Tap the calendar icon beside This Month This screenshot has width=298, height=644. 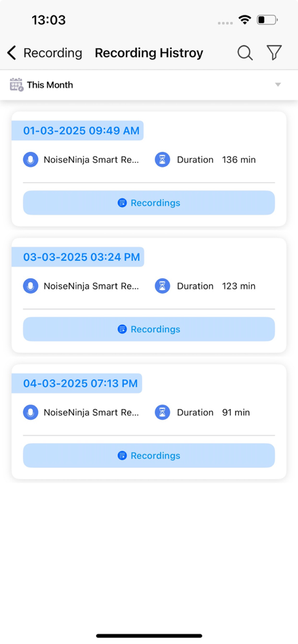click(x=17, y=84)
